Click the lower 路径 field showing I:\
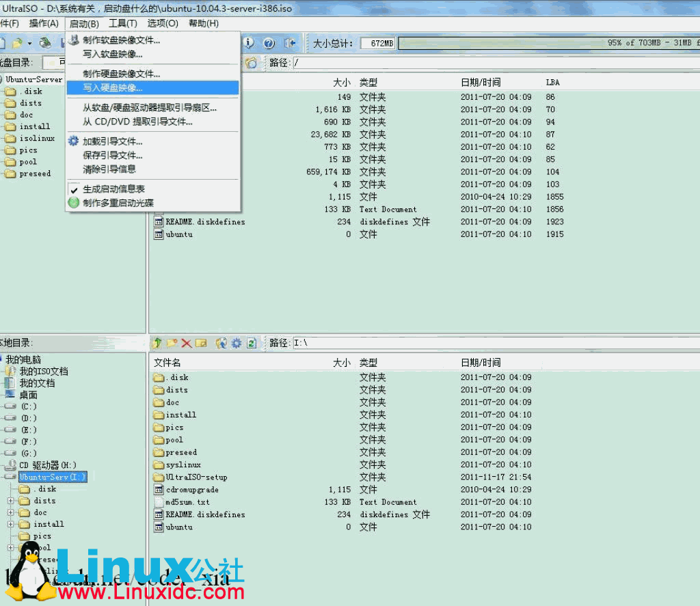The height and width of the screenshot is (606, 700). pos(496,343)
